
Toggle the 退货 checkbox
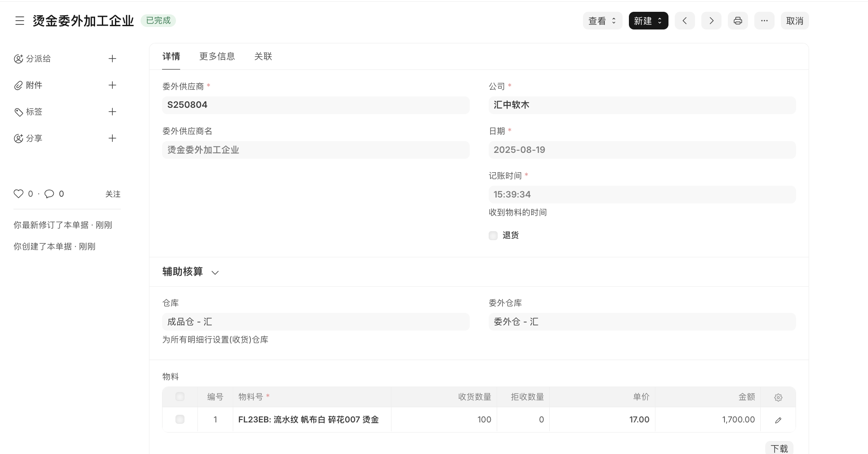[493, 235]
